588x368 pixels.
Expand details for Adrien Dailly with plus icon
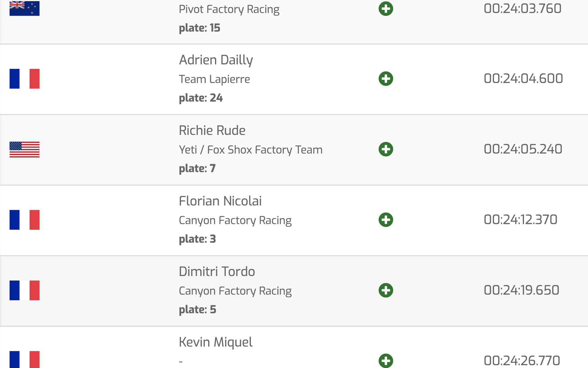386,79
